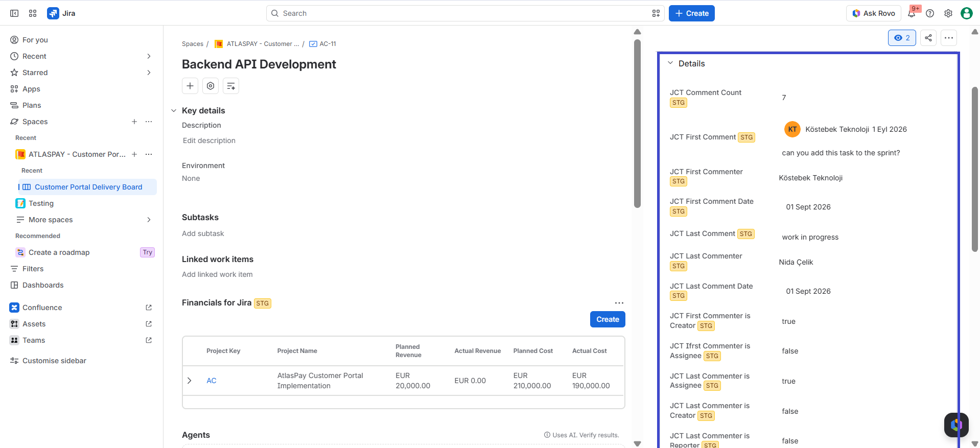The width and height of the screenshot is (980, 448).
Task: Expand the AC project row in financials table
Action: pos(190,381)
